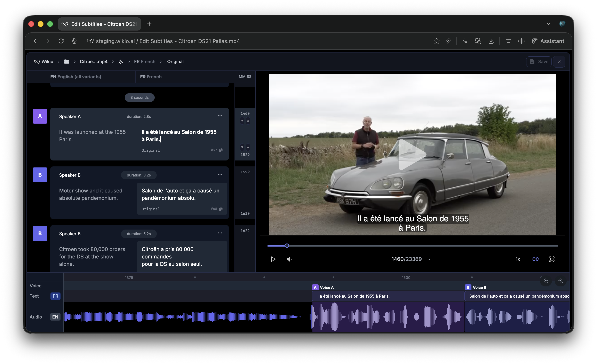Click the translate icon in the browser toolbar

click(464, 41)
